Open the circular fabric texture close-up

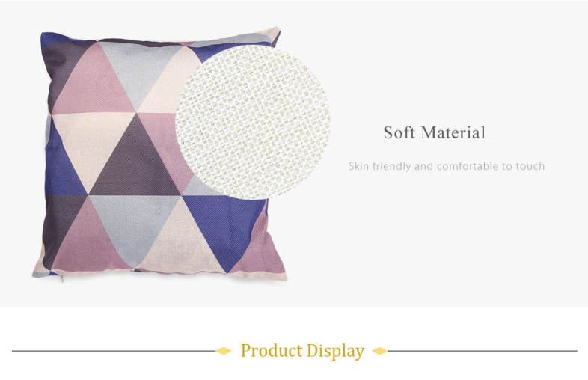253,122
